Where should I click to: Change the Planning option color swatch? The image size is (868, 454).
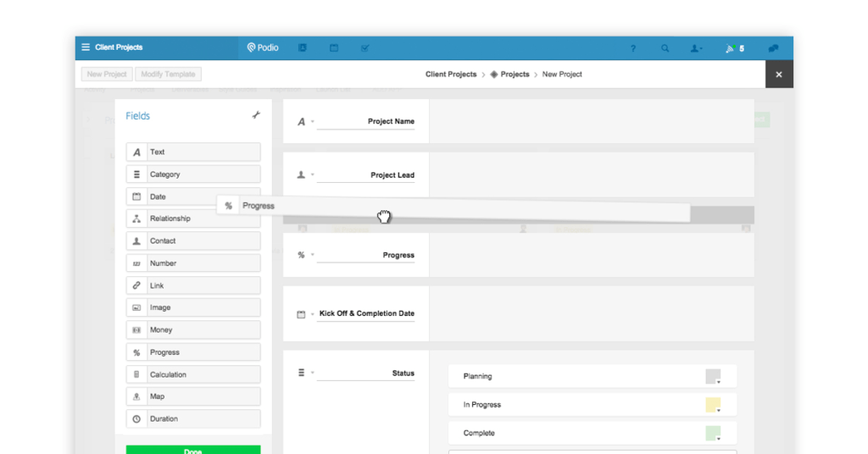(713, 377)
